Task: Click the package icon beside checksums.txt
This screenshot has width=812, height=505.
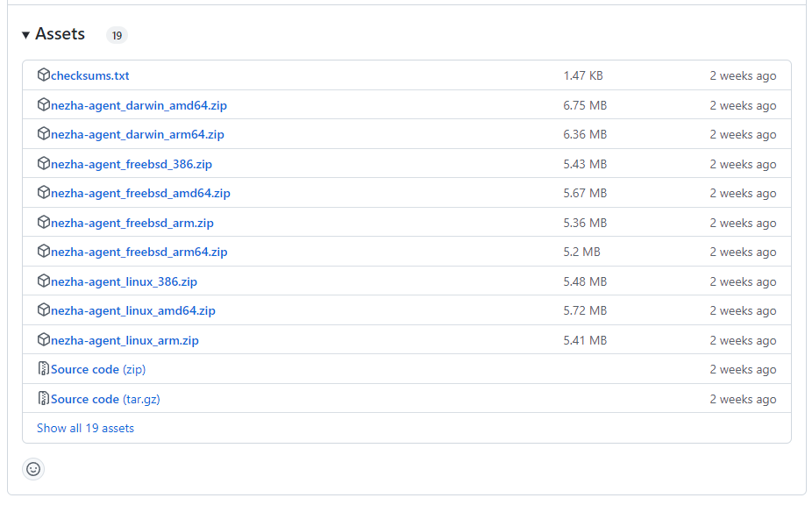Action: 44,75
